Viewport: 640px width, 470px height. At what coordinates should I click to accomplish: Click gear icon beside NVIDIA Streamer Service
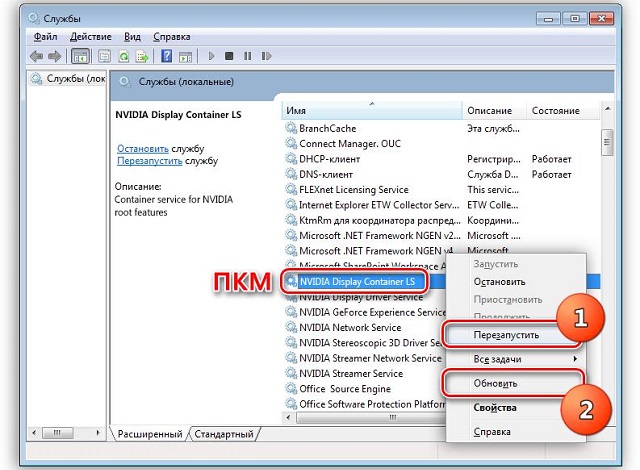tap(291, 373)
